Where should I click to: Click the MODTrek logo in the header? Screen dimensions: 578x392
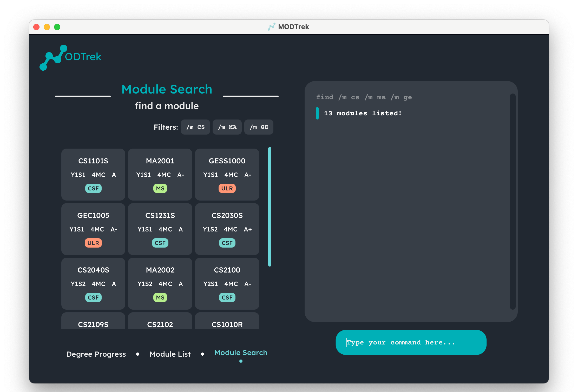70,57
